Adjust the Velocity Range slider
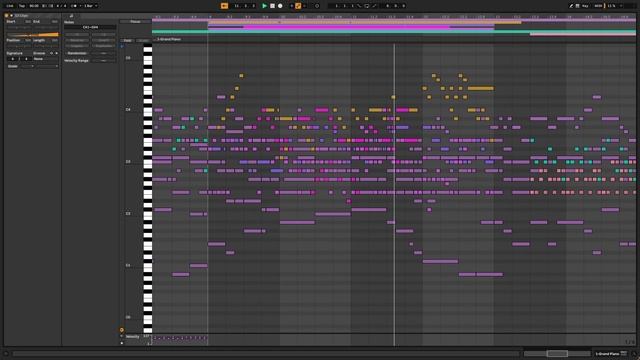The height and width of the screenshot is (360, 640). [103, 60]
